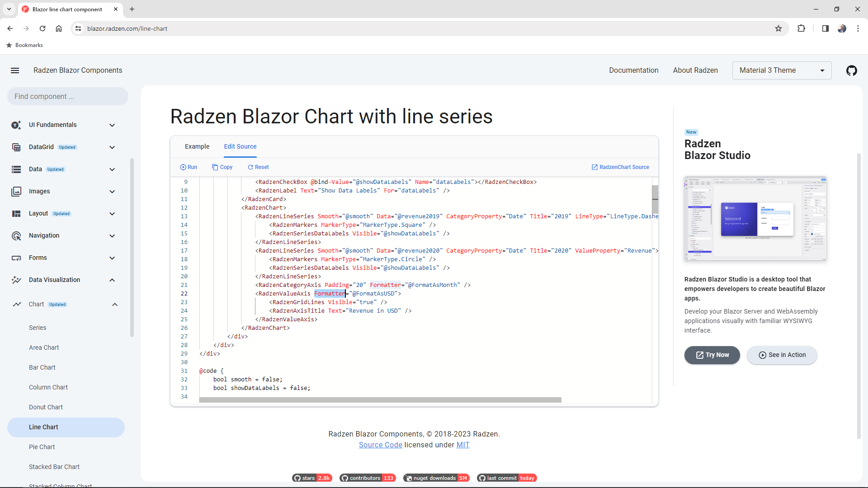868x488 pixels.
Task: Open the Documentation menu item
Action: [x=633, y=70]
